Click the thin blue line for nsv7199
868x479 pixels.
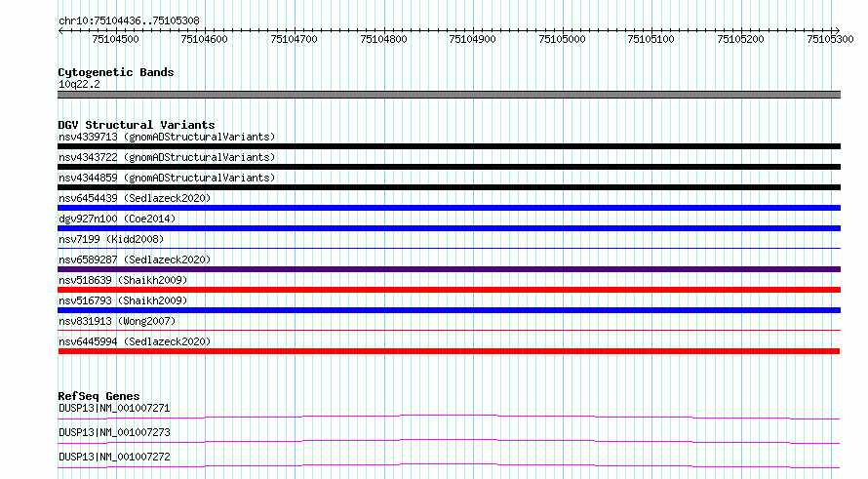449,248
